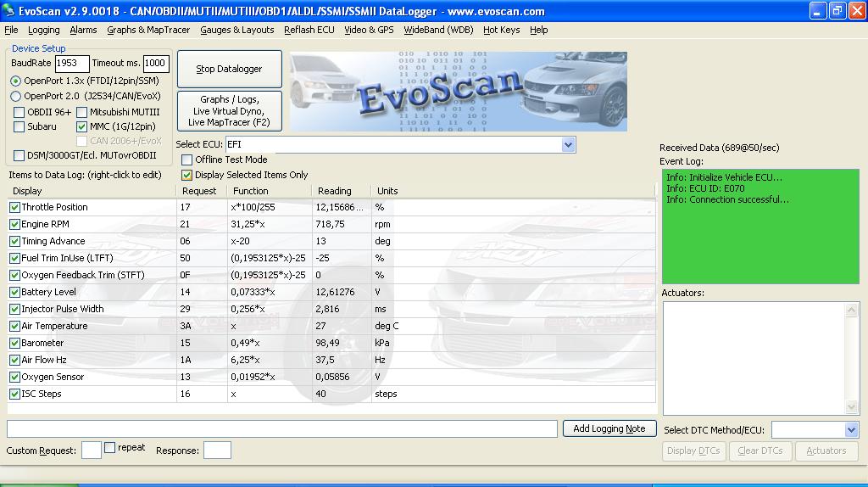This screenshot has width=868, height=487.
Task: Open the Logging menu
Action: tap(44, 30)
